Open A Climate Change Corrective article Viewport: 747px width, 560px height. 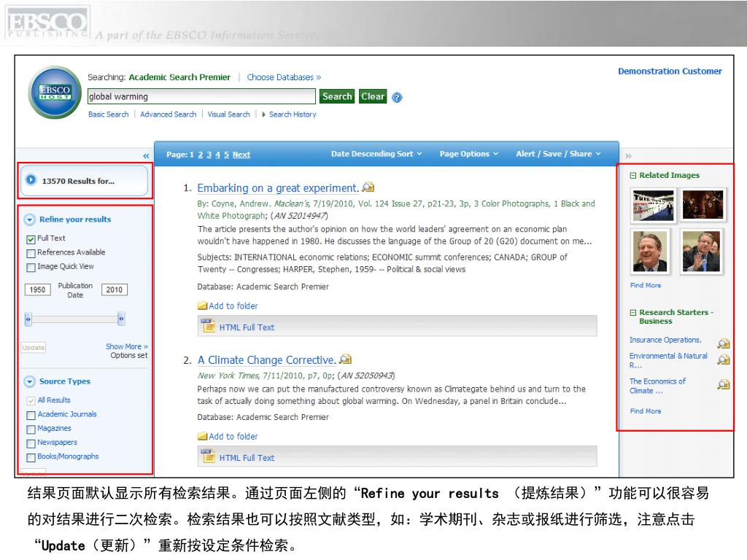(x=267, y=360)
